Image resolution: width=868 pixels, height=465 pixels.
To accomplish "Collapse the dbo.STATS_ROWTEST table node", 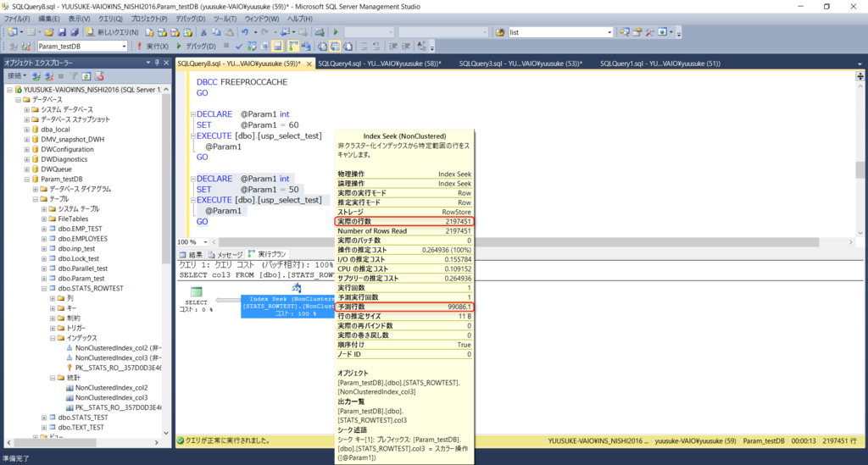I will [x=44, y=289].
